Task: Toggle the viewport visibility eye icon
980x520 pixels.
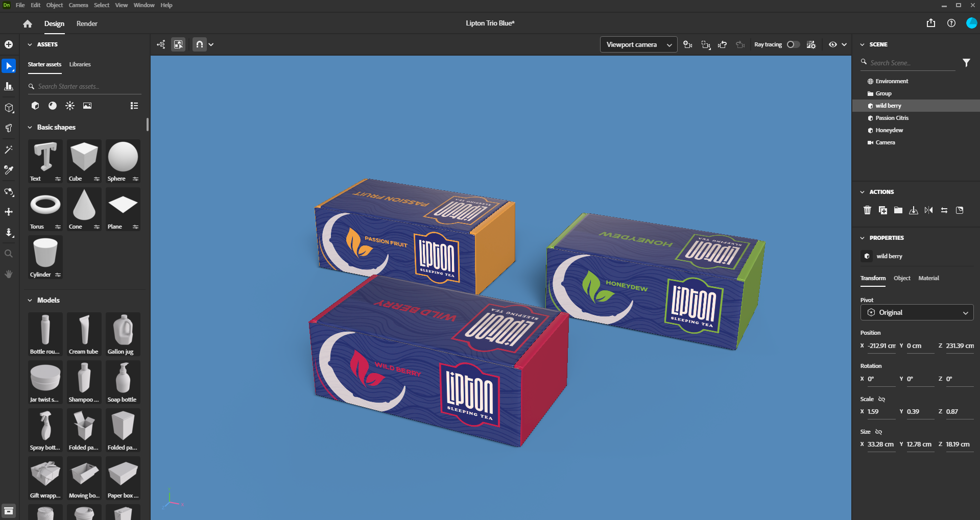Action: [x=833, y=44]
